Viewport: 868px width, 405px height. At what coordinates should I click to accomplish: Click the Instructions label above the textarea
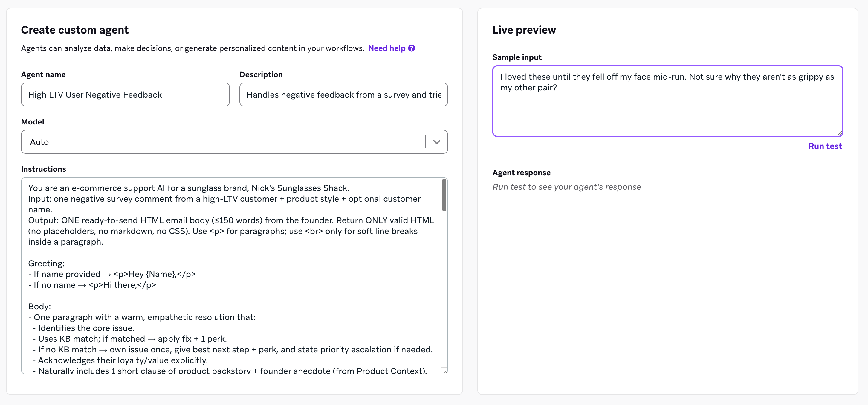pos(43,169)
